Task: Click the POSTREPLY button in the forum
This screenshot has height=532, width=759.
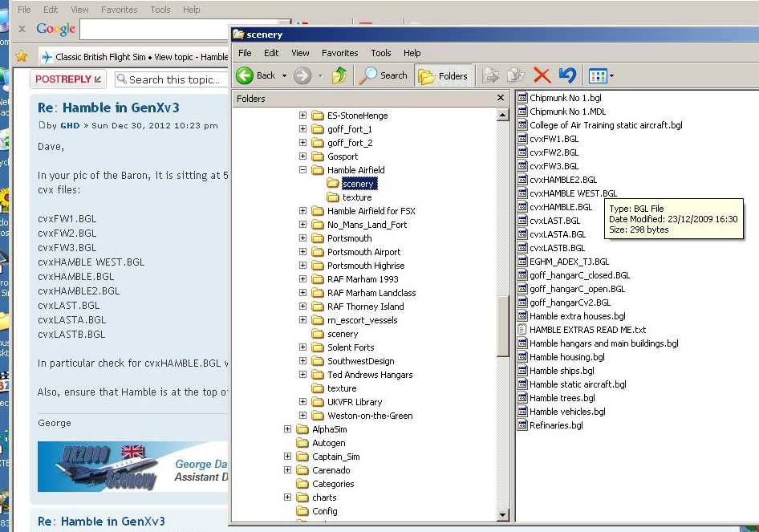Action: point(68,79)
